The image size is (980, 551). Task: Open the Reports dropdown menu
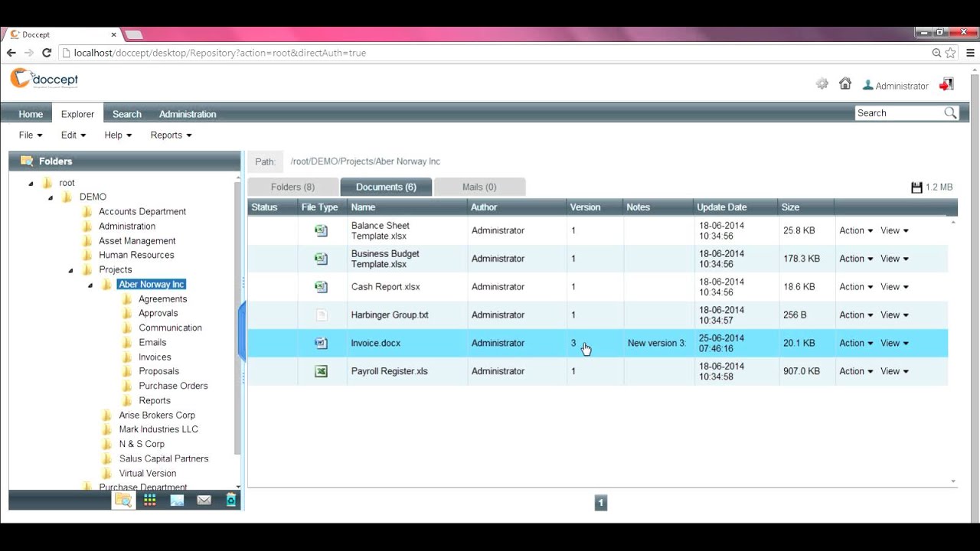point(171,135)
